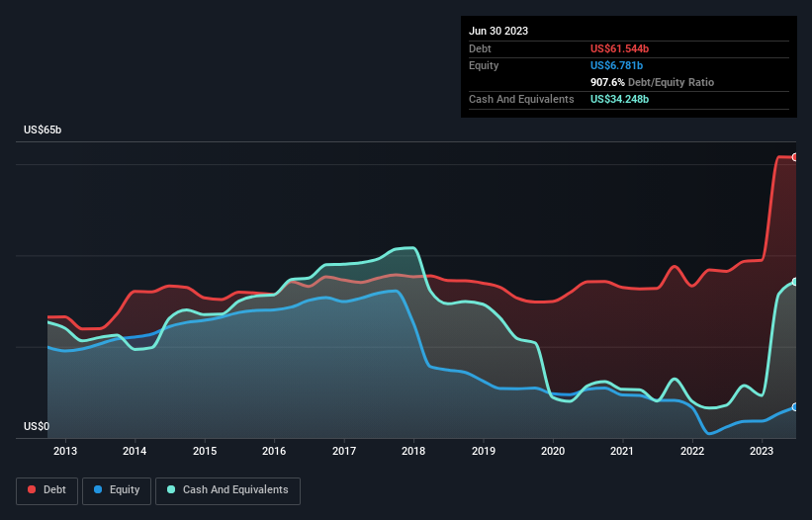The height and width of the screenshot is (520, 812).
Task: Click the Jun 30 2023 tooltip date
Action: coord(498,31)
